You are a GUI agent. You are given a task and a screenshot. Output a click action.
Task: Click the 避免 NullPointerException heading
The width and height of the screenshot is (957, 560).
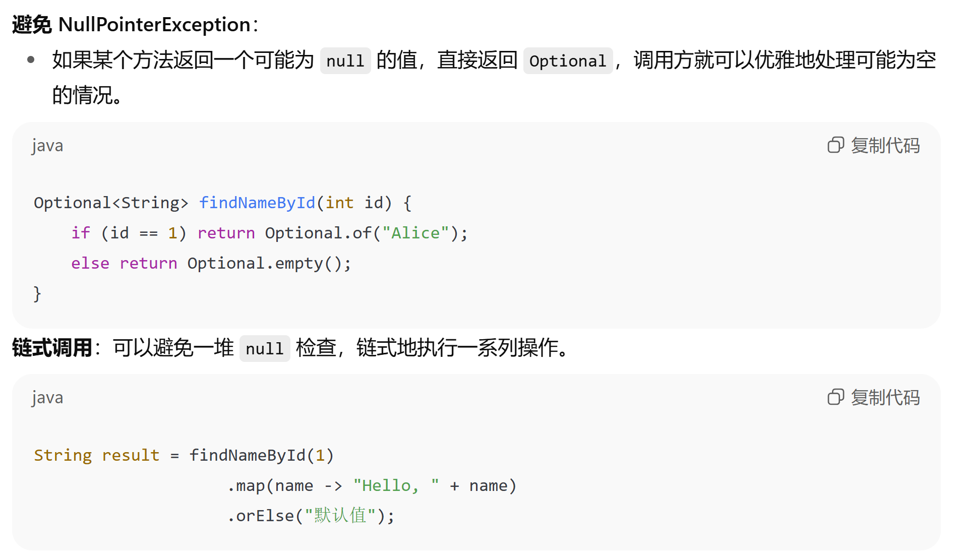point(135,24)
